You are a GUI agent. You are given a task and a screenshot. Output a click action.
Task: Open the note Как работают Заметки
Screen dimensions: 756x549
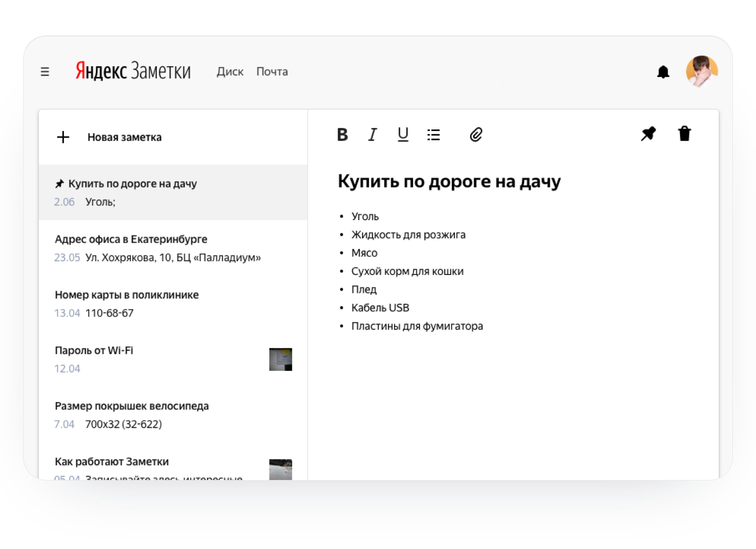[x=112, y=462]
